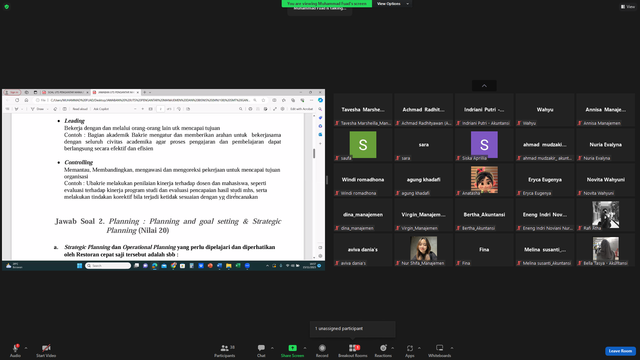Expand share options arrow next to Share Screen
The image size is (640, 360).
tap(304, 348)
